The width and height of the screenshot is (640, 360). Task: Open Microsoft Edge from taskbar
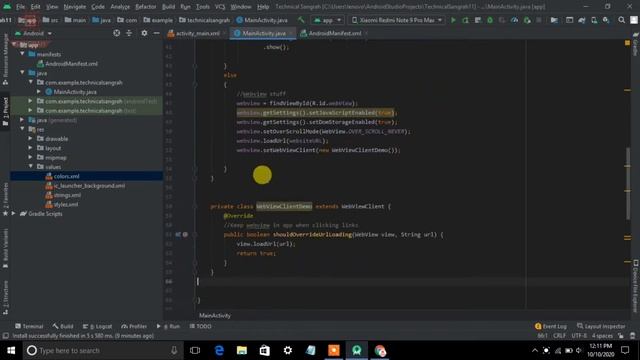pyautogui.click(x=219, y=350)
